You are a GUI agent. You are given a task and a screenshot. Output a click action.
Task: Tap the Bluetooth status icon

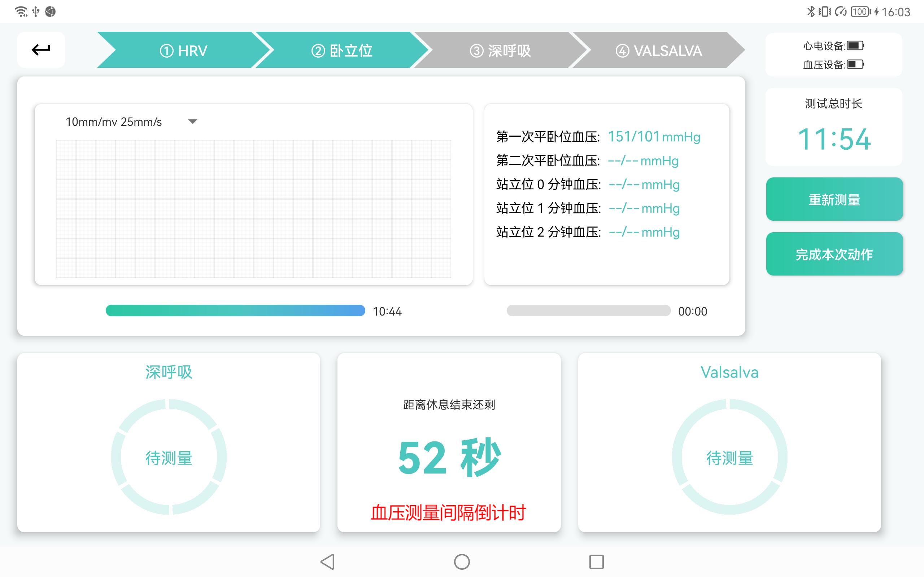[811, 12]
